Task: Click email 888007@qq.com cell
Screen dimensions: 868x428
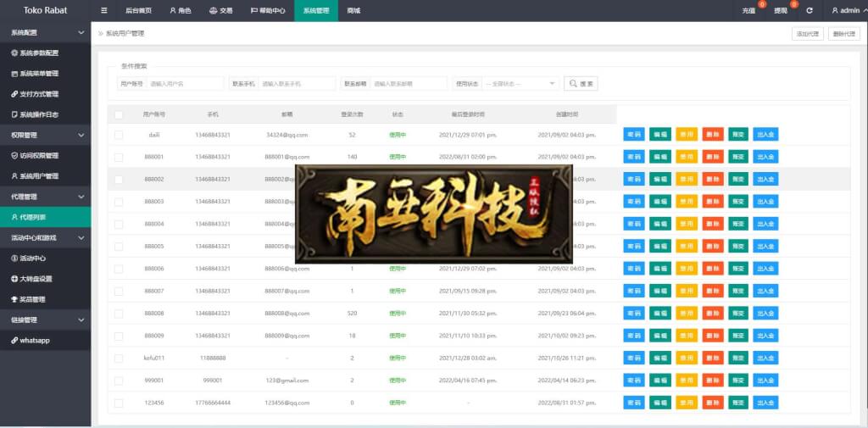Action: pos(287,291)
